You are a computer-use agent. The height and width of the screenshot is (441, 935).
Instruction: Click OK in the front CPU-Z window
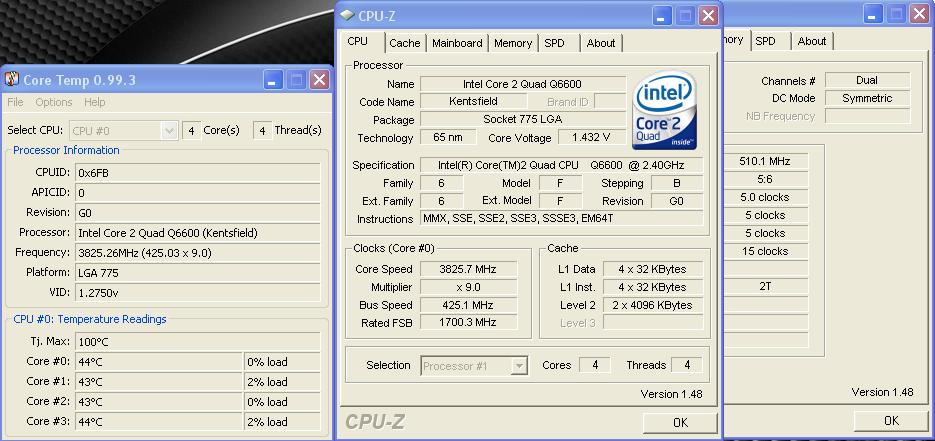[x=680, y=423]
